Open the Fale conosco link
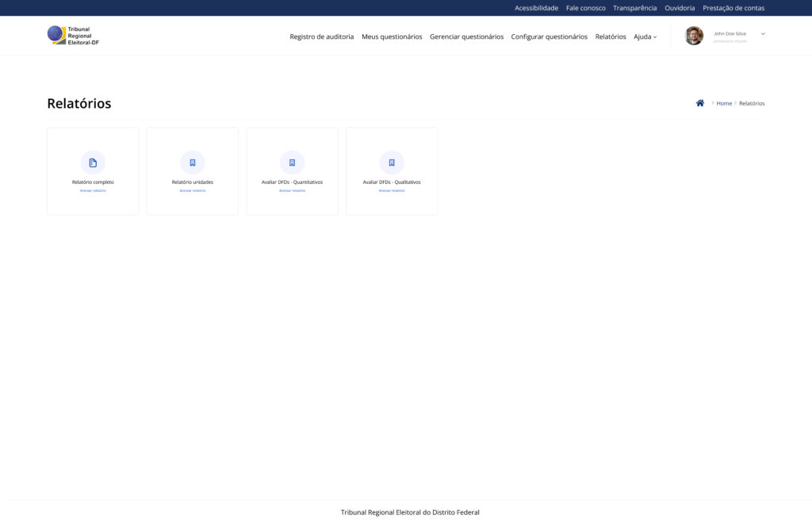Viewport: 812px width, 525px height. (x=585, y=8)
